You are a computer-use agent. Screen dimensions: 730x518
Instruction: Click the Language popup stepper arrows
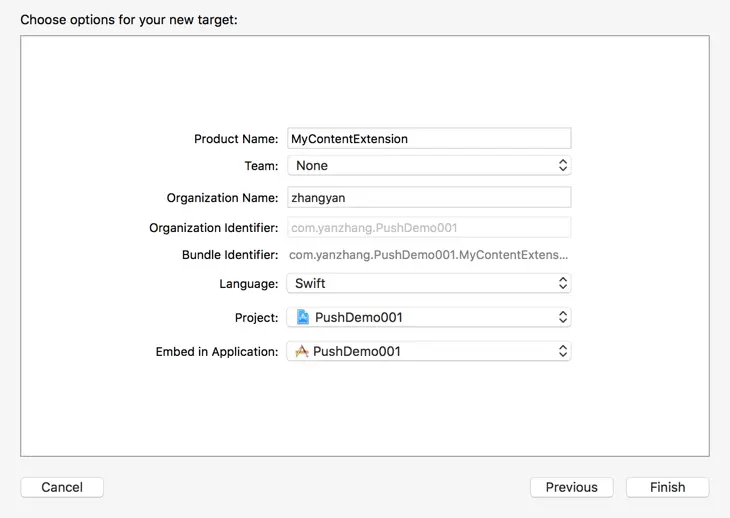point(562,283)
